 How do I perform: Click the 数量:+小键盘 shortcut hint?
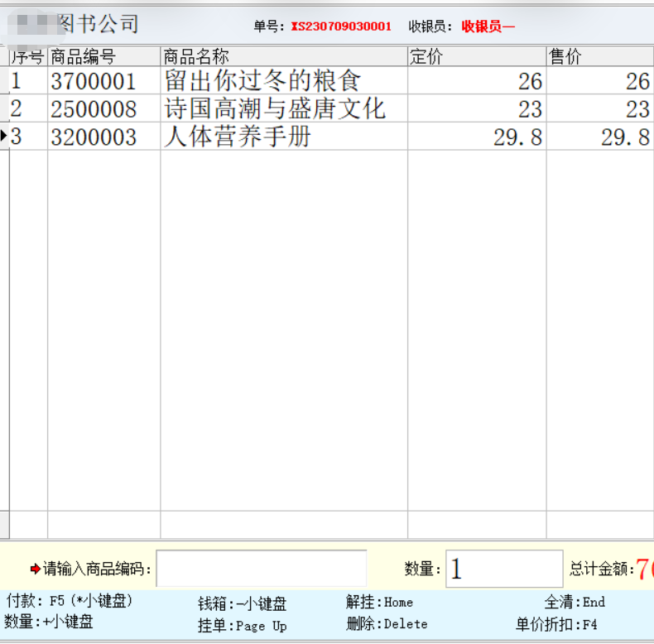[48, 622]
